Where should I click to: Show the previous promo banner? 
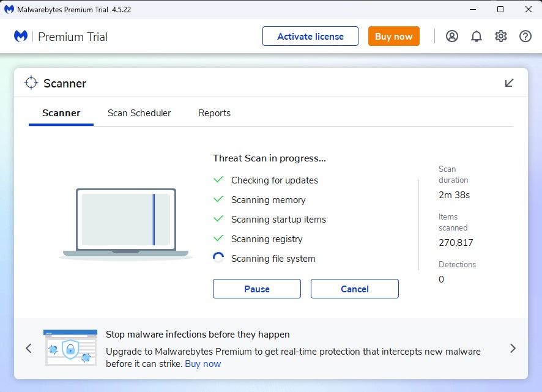pyautogui.click(x=29, y=348)
